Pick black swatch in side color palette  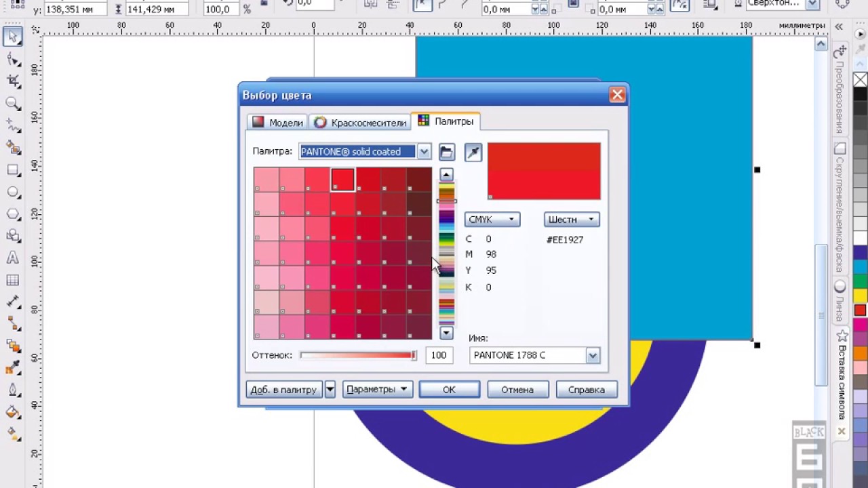pyautogui.click(x=860, y=94)
